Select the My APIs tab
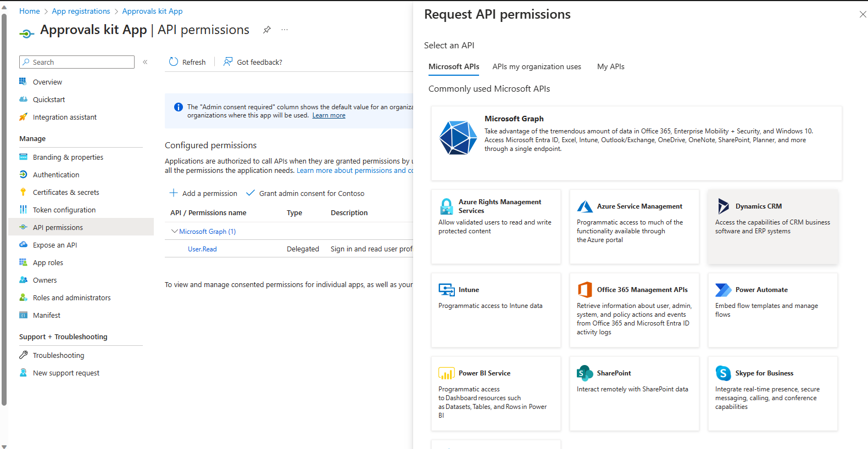This screenshot has width=868, height=449. click(611, 66)
